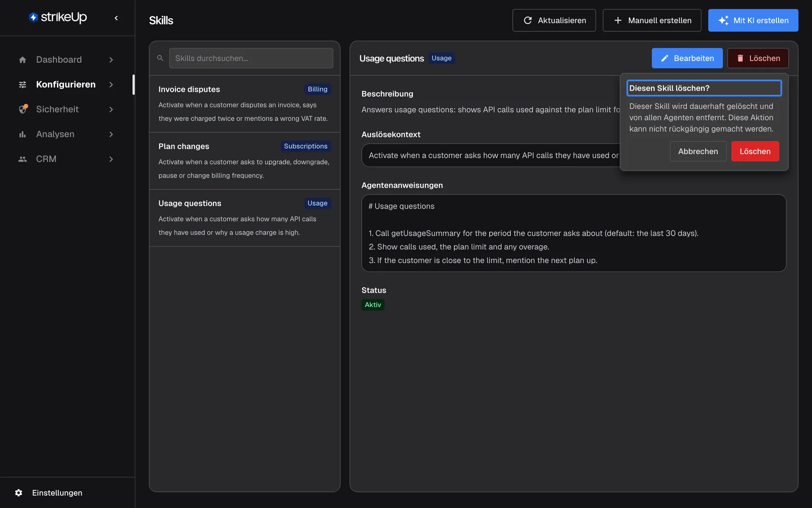Click the strikeUp logo
Viewport: 812px width, 508px height.
58,18
